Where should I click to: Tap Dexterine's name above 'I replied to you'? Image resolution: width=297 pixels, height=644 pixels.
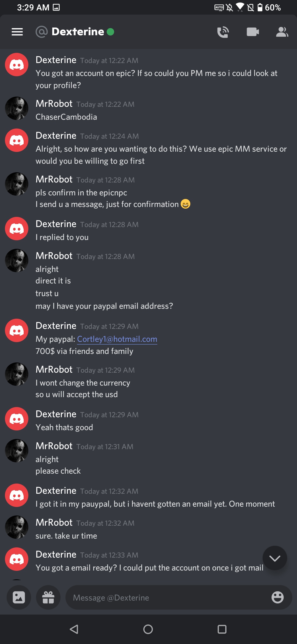[x=56, y=224]
